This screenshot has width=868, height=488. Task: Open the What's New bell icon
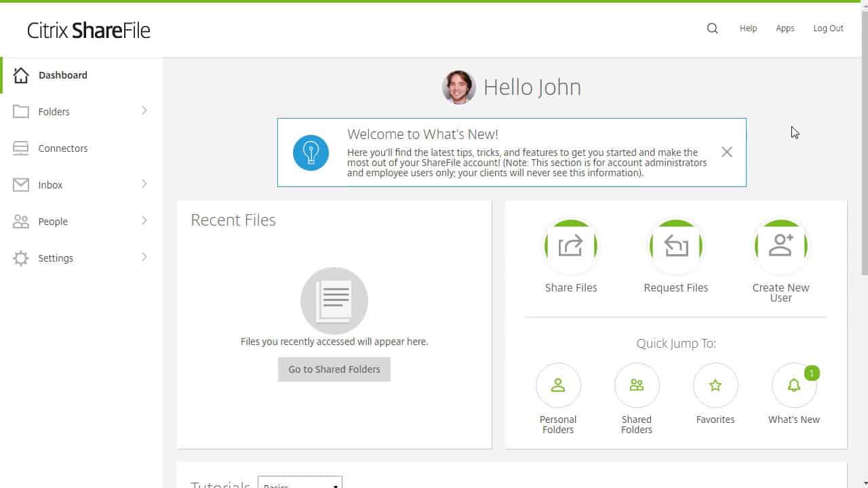[x=794, y=385]
